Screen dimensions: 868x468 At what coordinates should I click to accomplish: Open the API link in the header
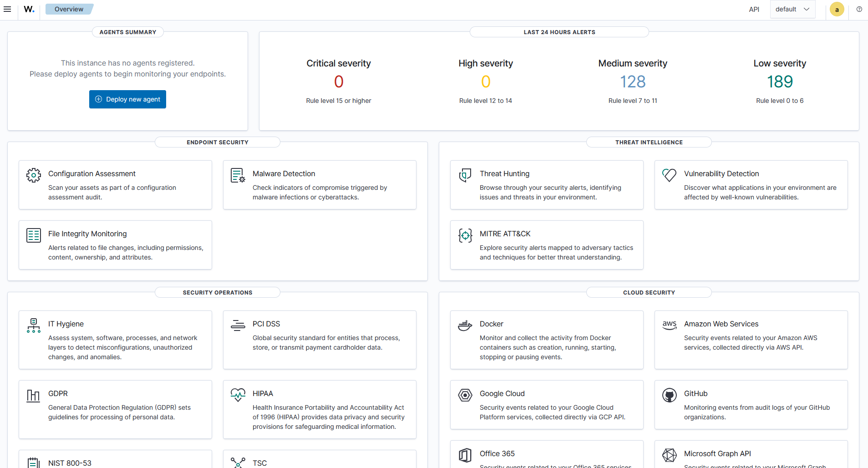[754, 9]
